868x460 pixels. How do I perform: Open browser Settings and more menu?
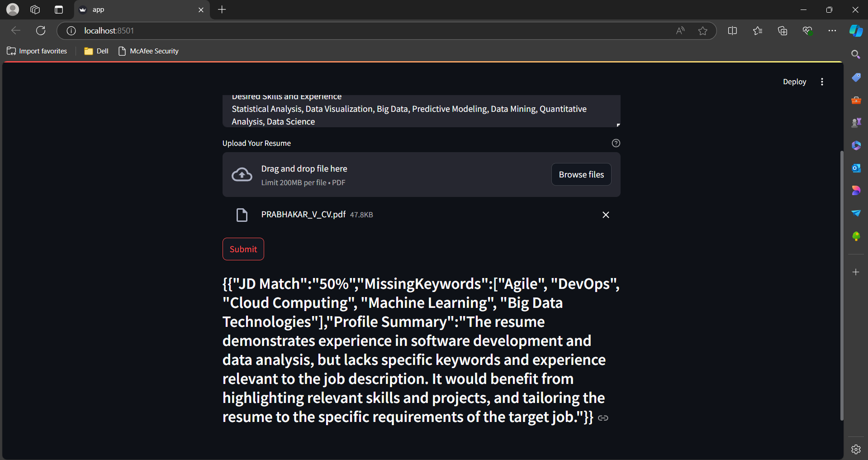point(832,31)
